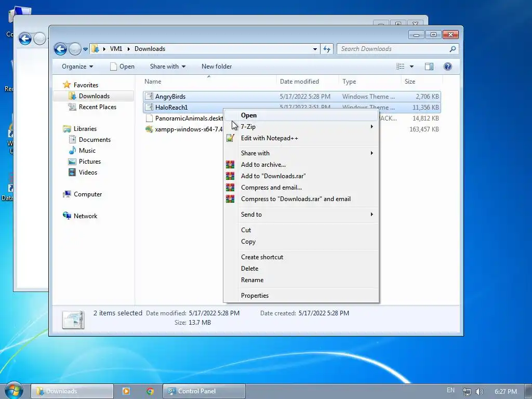Click back arrow in the background window
The width and height of the screenshot is (532, 399).
tap(25, 38)
